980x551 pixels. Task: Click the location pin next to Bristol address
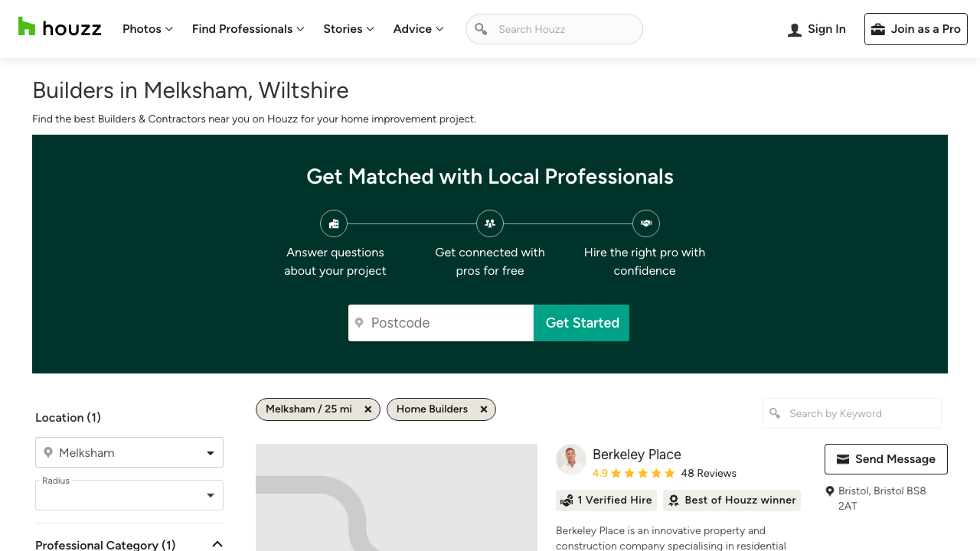pyautogui.click(x=830, y=491)
